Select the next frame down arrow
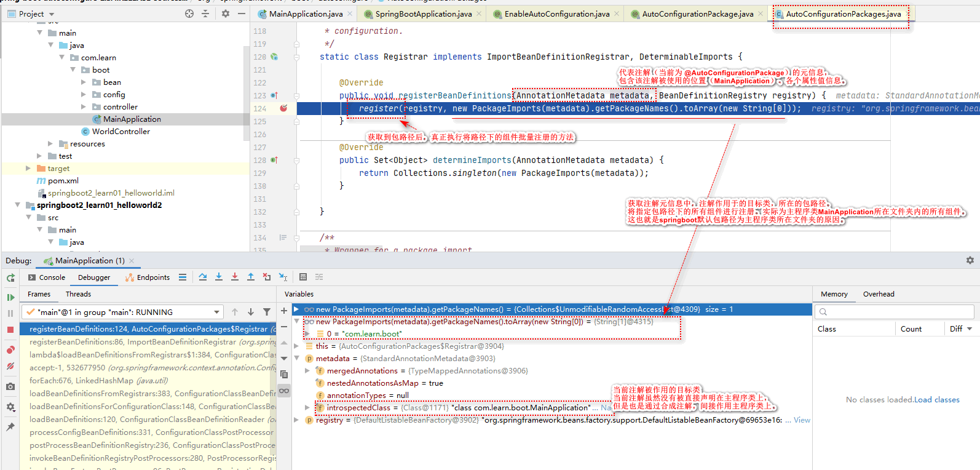This screenshot has height=470, width=980. 251,312
